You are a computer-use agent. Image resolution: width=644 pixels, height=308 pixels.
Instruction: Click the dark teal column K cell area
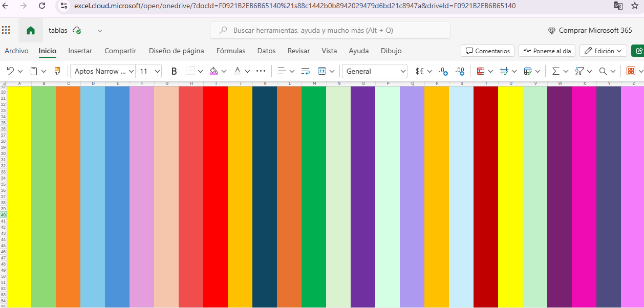coord(264,194)
